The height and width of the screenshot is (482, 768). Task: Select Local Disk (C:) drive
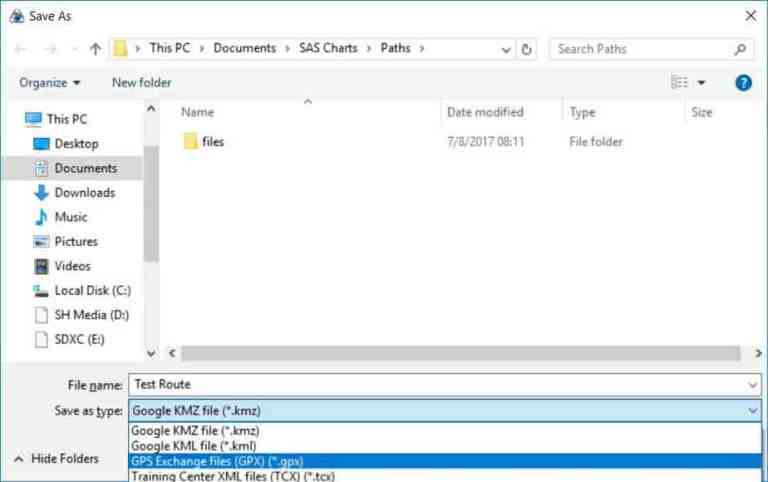pos(92,290)
